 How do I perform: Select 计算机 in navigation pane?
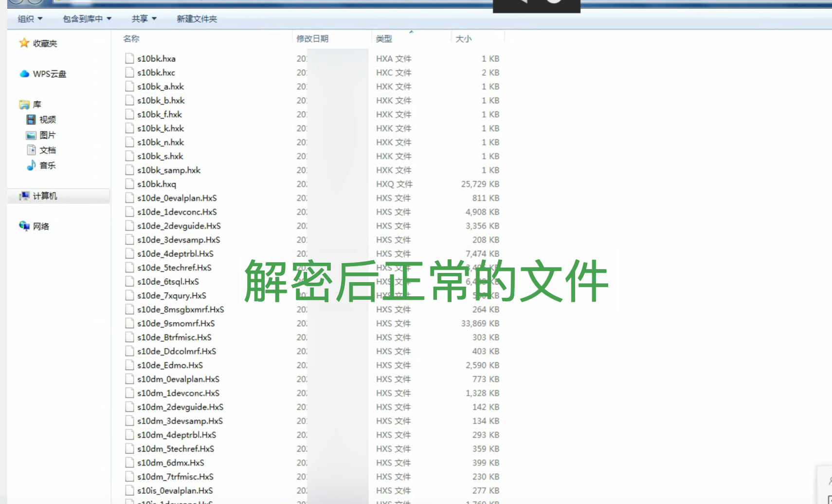tap(45, 196)
